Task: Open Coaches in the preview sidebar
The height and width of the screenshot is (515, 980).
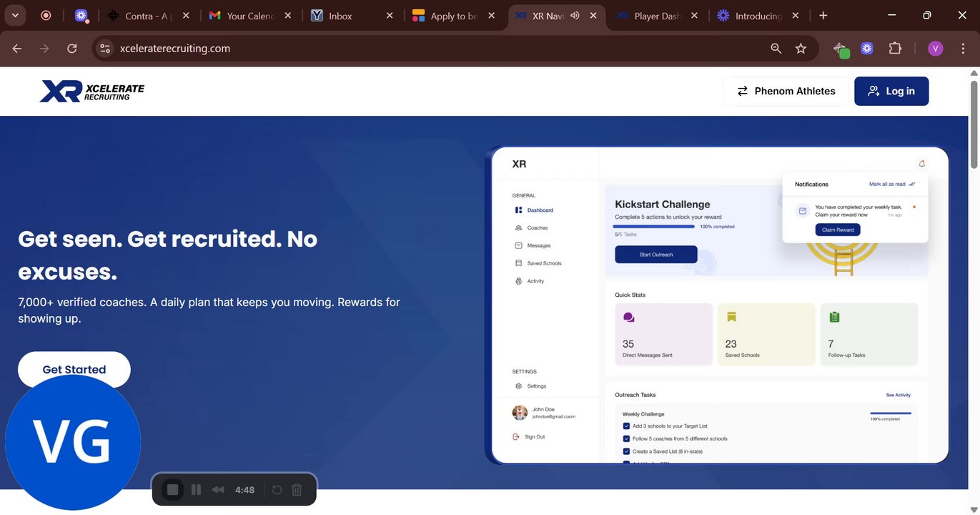Action: (531, 228)
